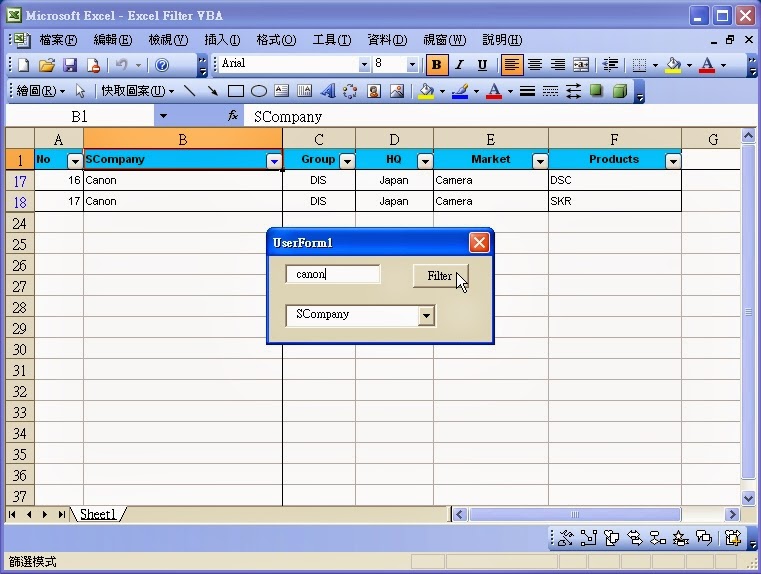Toggle Underline formatting

[x=482, y=65]
